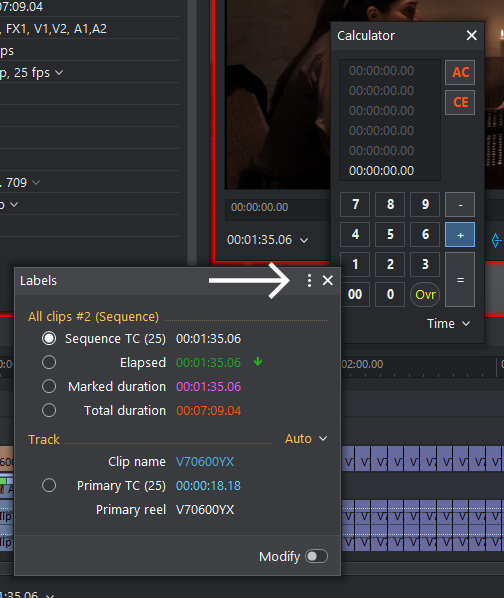Click the 7 key in Calculator
Viewport: 504px width, 598px height.
point(355,204)
